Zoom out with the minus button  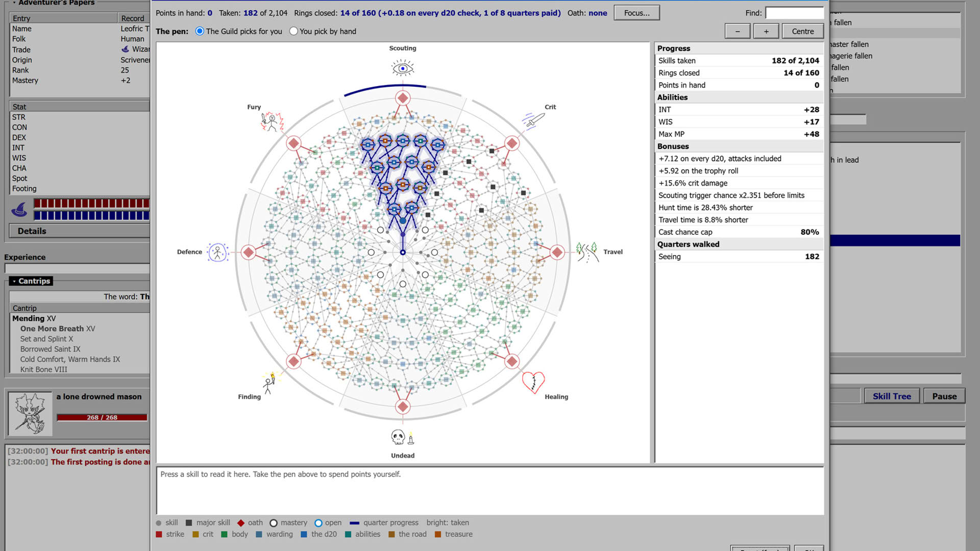click(x=738, y=31)
